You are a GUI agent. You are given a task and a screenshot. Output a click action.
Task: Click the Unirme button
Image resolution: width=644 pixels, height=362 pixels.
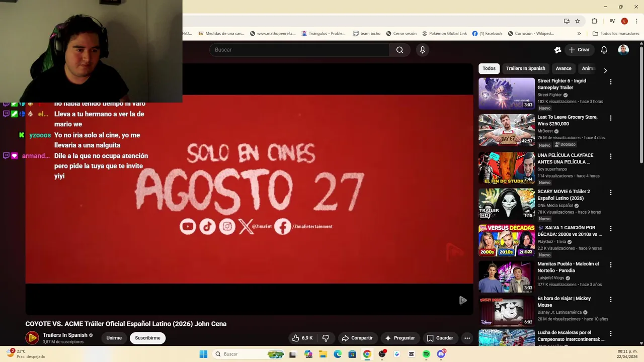point(114,338)
